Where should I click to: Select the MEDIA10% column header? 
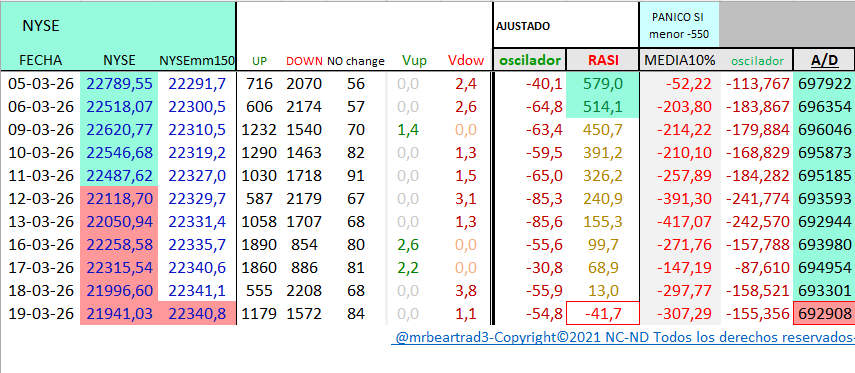click(679, 61)
